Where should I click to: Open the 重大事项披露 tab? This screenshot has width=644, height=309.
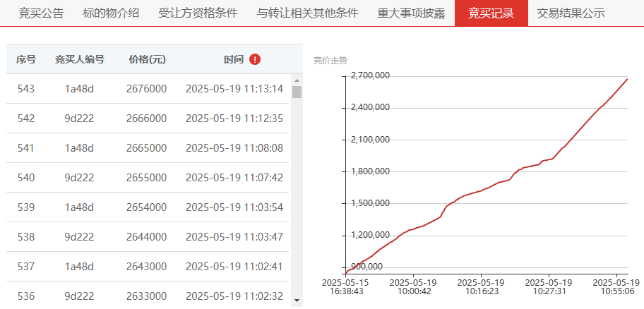tap(411, 13)
